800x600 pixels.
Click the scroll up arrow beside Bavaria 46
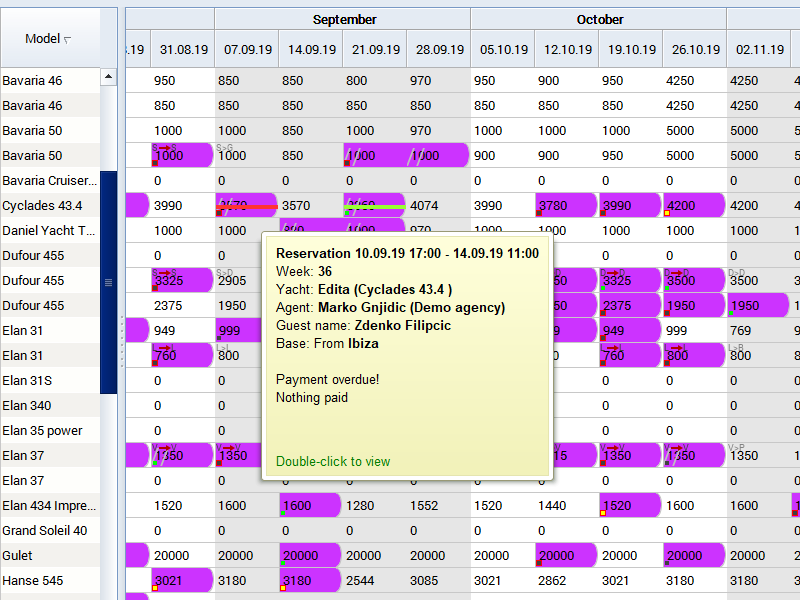coord(108,78)
